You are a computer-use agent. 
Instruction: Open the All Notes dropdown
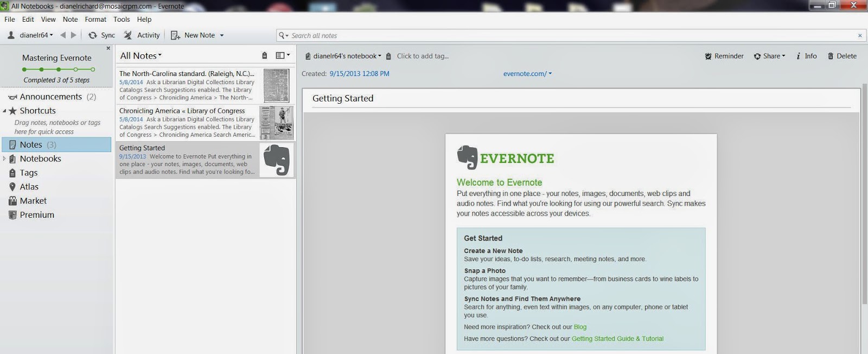tap(159, 55)
